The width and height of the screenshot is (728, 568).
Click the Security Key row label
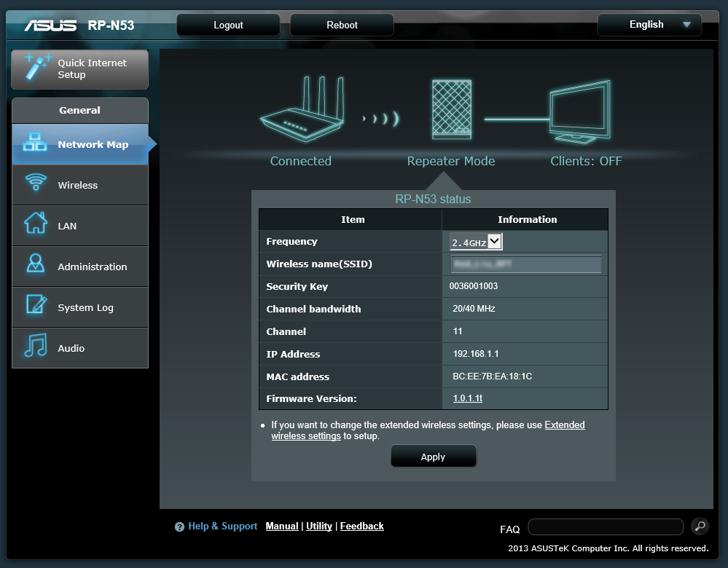297,286
